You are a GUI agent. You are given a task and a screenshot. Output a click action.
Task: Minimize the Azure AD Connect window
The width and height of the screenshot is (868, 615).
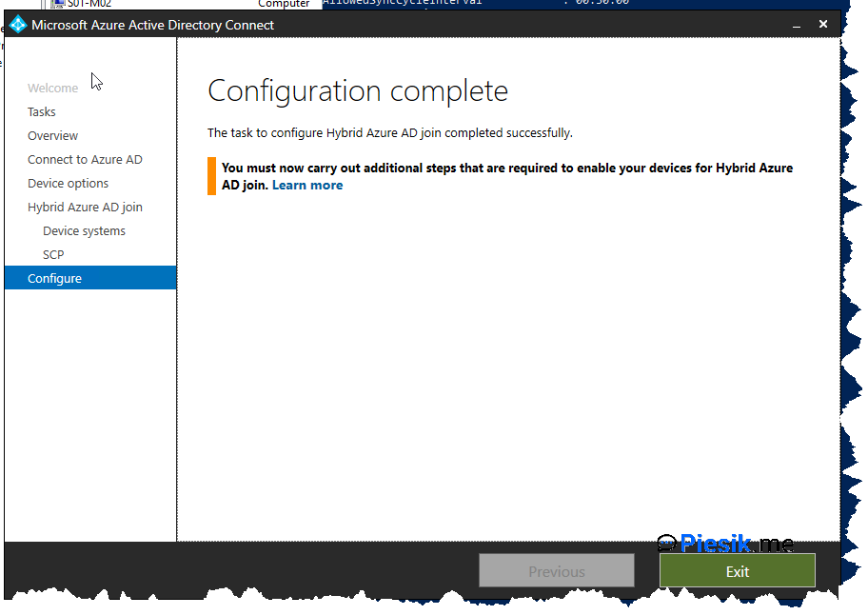click(x=795, y=24)
